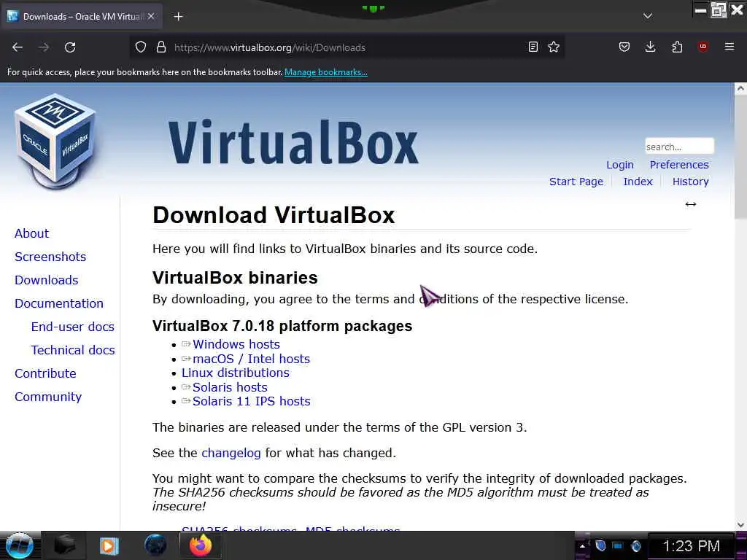Show hidden system tray icons arrow
The height and width of the screenshot is (560, 747).
[x=581, y=546]
